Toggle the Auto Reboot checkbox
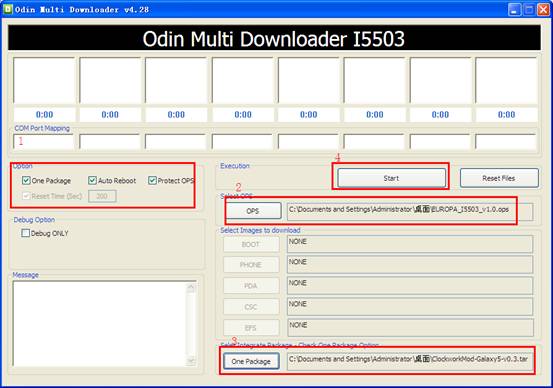The width and height of the screenshot is (553, 388). tap(92, 181)
